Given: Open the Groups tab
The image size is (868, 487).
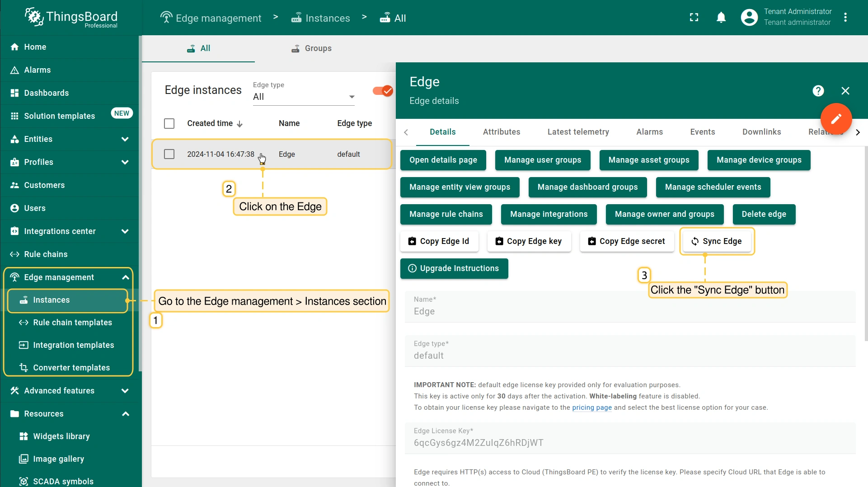Looking at the screenshot, I should tap(311, 48).
